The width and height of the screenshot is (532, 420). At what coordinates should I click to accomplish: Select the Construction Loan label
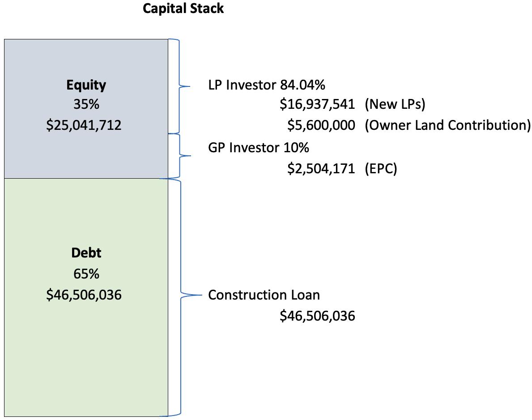[264, 295]
